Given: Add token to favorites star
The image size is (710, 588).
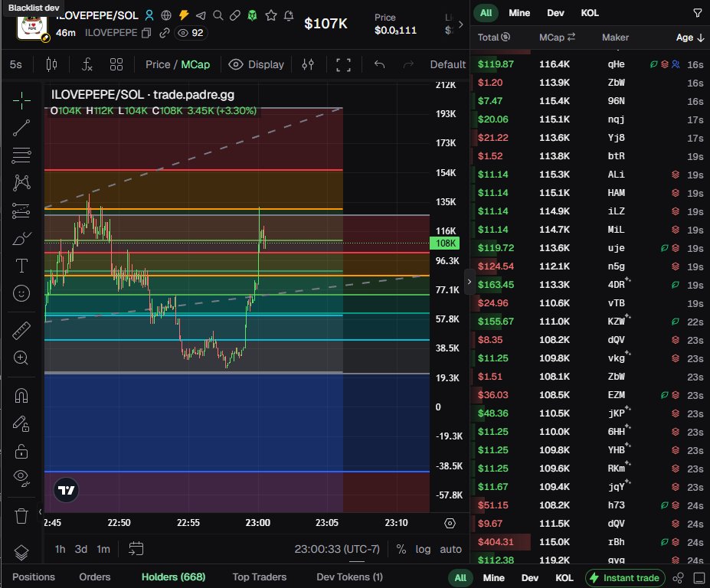Looking at the screenshot, I should (x=271, y=15).
